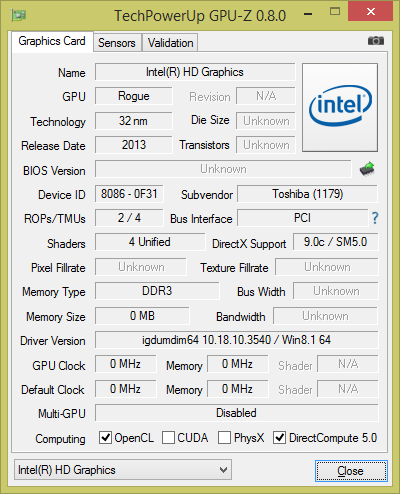Viewport: 400px width, 494px height.
Task: Click the Memory Size value 0 MB
Action: [x=142, y=316]
